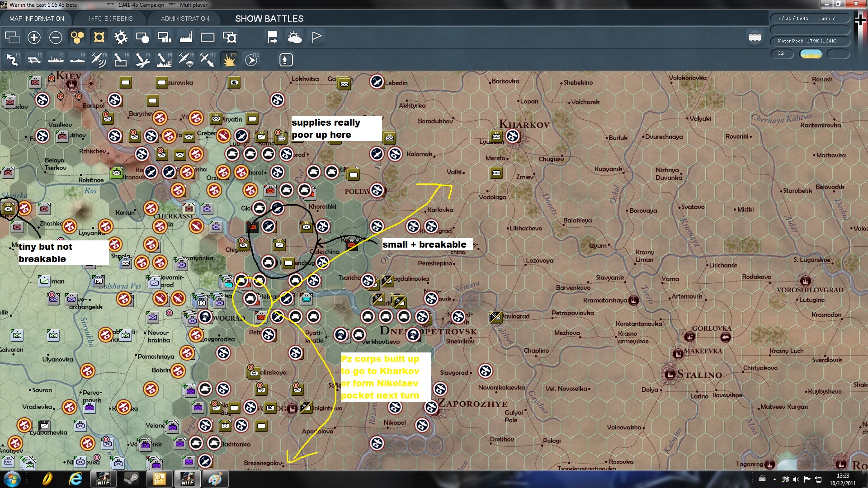Viewport: 868px width, 488px height.
Task: Open the ADMINISTRATION tab
Action: pos(185,19)
